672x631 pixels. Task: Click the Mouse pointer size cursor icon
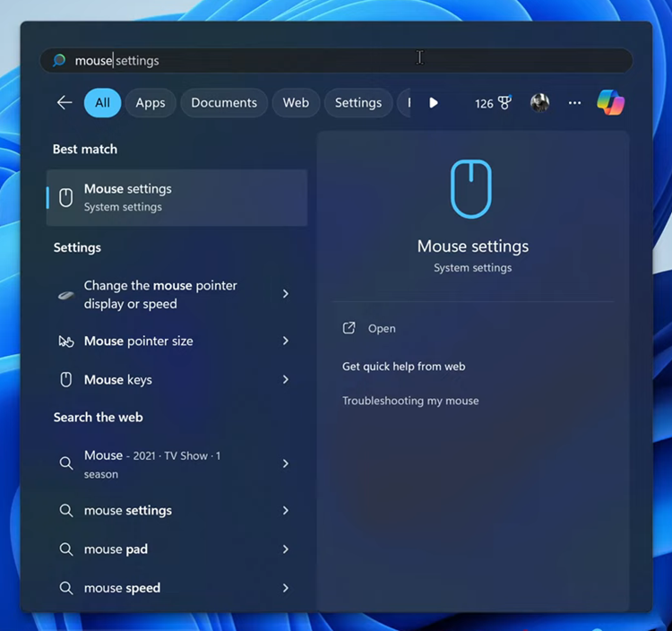point(66,341)
